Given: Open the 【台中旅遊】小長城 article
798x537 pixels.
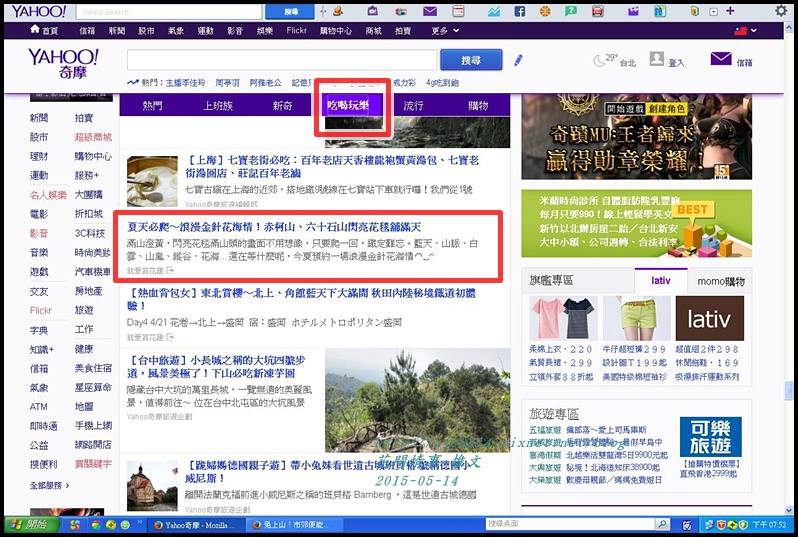Looking at the screenshot, I should 216,366.
